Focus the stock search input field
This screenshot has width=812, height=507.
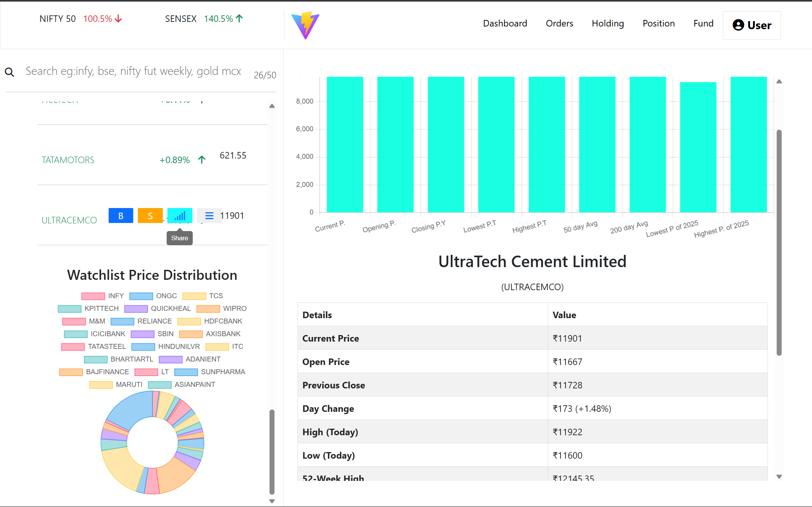tap(133, 71)
